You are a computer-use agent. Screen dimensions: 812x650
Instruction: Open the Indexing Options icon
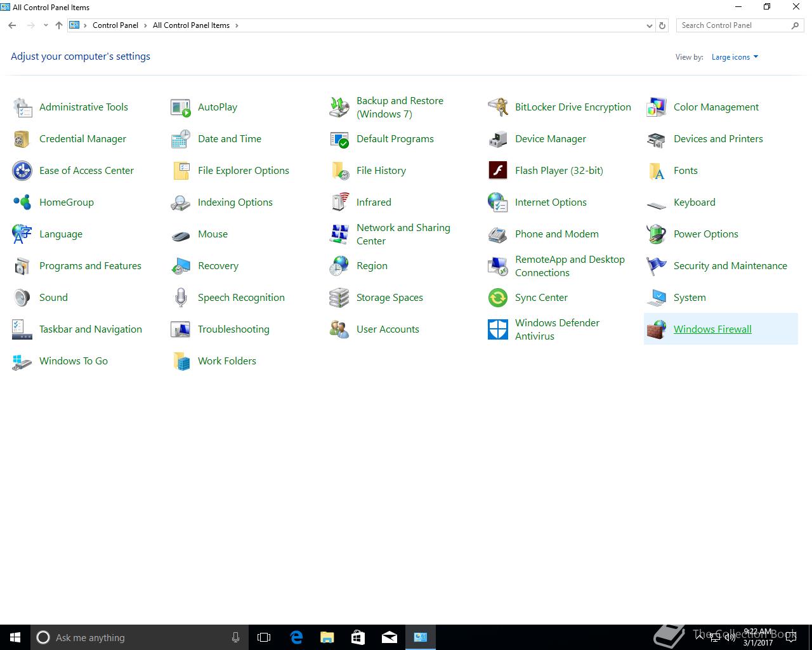pos(181,202)
